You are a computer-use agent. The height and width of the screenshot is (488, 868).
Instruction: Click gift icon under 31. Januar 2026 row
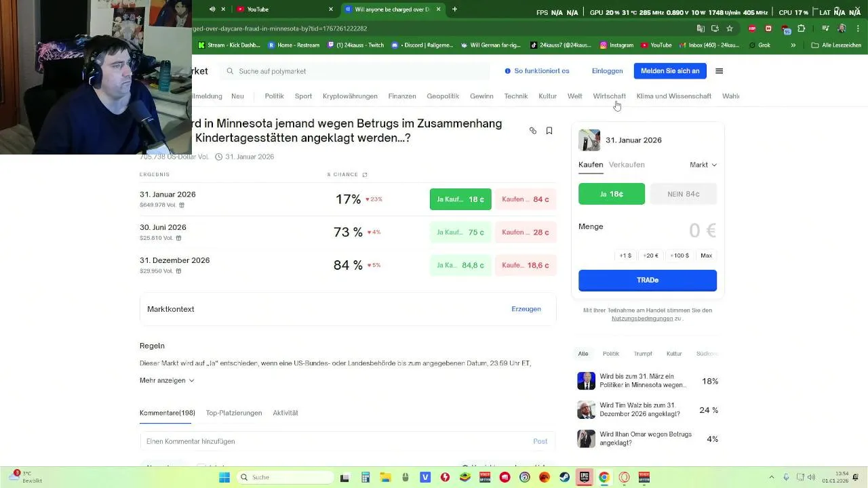pyautogui.click(x=181, y=205)
